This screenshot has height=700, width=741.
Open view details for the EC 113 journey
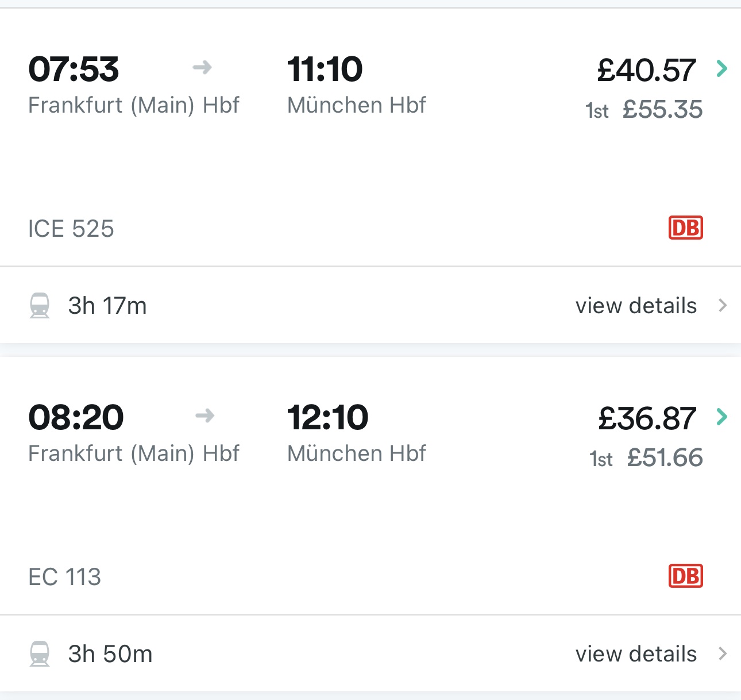(636, 653)
